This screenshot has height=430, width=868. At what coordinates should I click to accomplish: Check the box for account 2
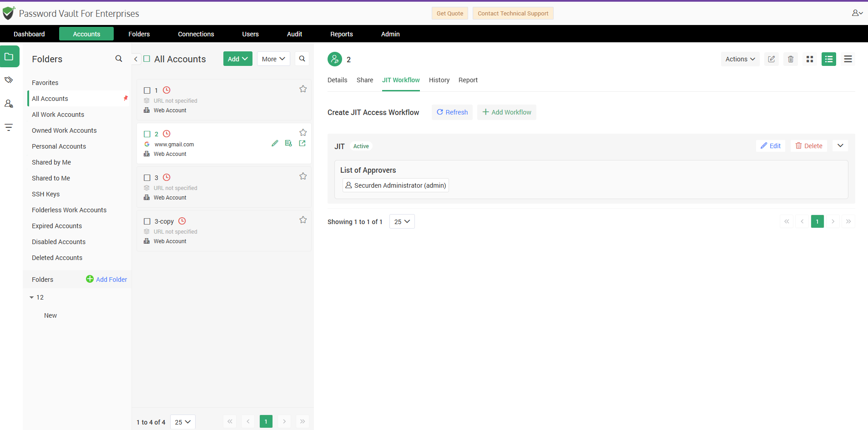click(x=147, y=134)
